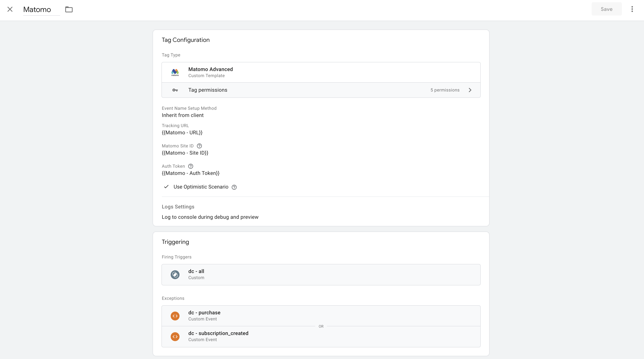Open the folder picker icon beside tag name
Viewport: 644px width, 359px height.
tap(69, 10)
